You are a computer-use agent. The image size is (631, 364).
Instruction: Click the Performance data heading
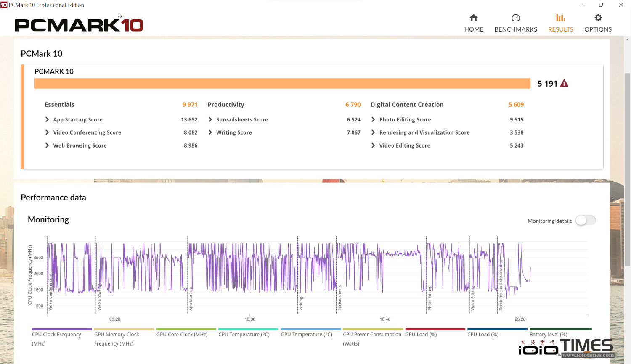[53, 198]
